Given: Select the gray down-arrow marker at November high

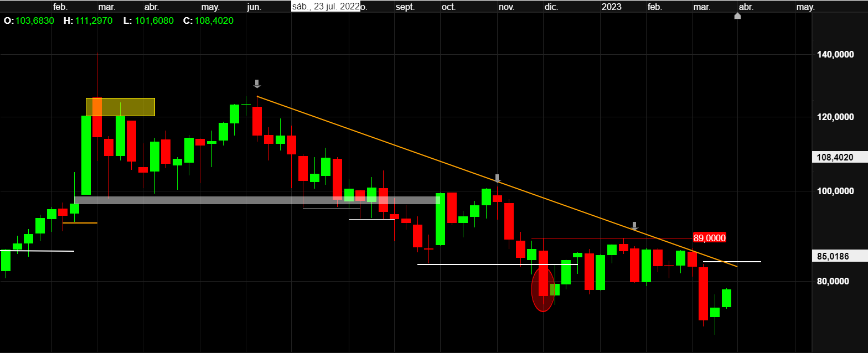Looking at the screenshot, I should click(x=497, y=178).
